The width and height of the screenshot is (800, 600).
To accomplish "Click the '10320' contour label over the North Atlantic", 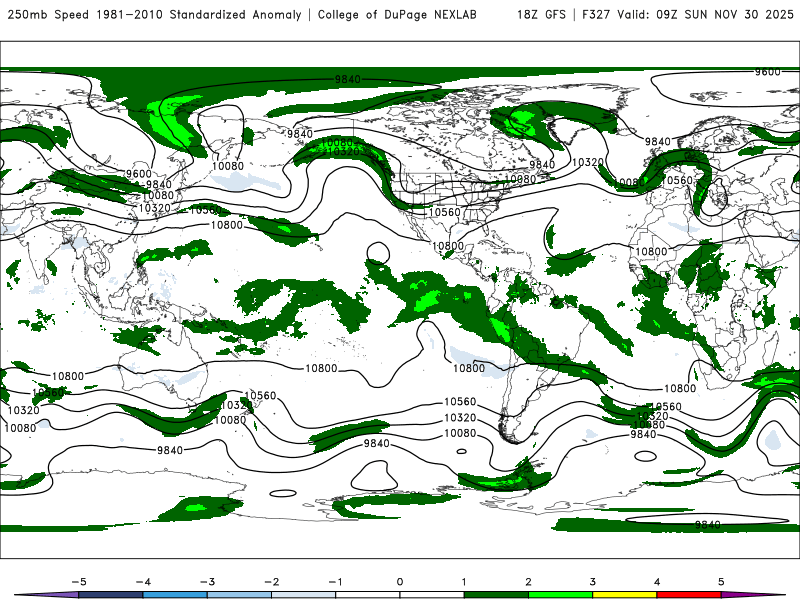I will 588,162.
